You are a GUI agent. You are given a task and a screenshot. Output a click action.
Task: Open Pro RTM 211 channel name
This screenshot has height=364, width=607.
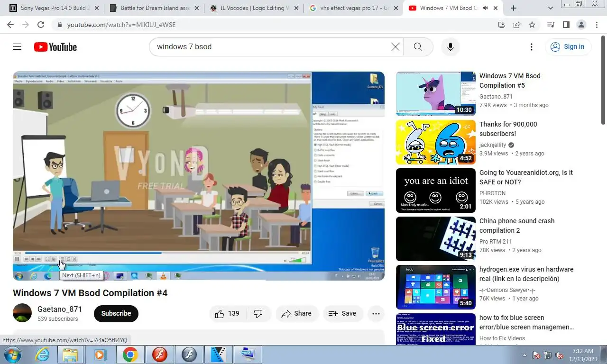pyautogui.click(x=496, y=242)
